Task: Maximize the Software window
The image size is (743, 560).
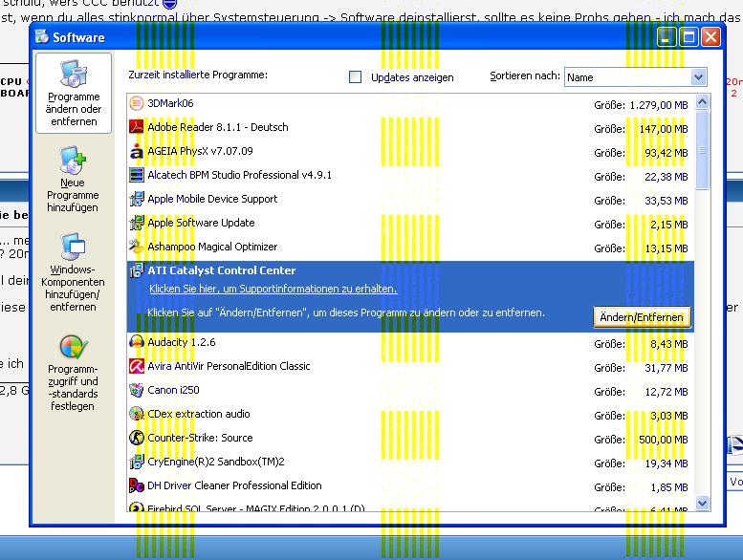Action: click(x=689, y=37)
